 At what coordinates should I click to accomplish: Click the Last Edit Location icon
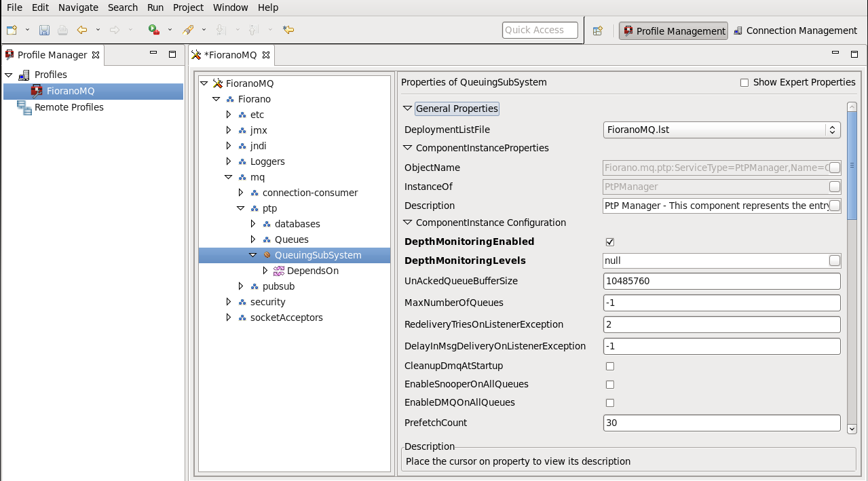pos(288,30)
